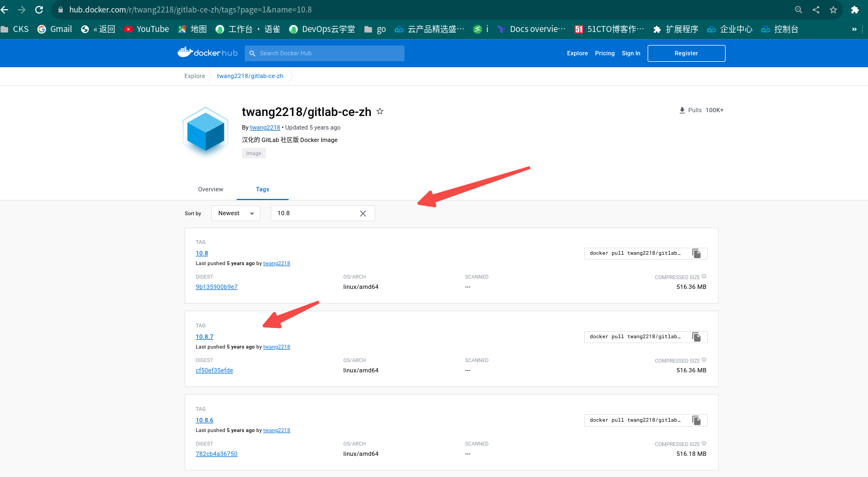Click the search magnifier in Docker Hub search

(252, 53)
